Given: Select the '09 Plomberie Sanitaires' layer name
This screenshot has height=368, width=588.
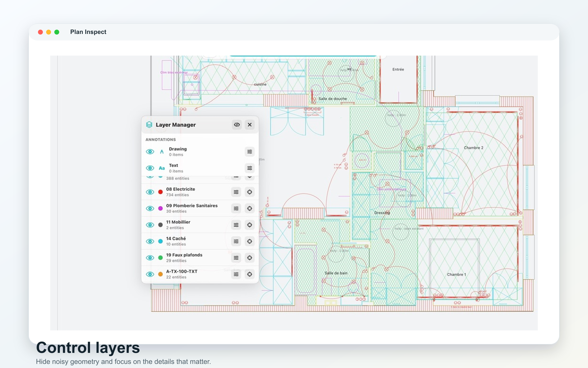Looking at the screenshot, I should [x=192, y=206].
